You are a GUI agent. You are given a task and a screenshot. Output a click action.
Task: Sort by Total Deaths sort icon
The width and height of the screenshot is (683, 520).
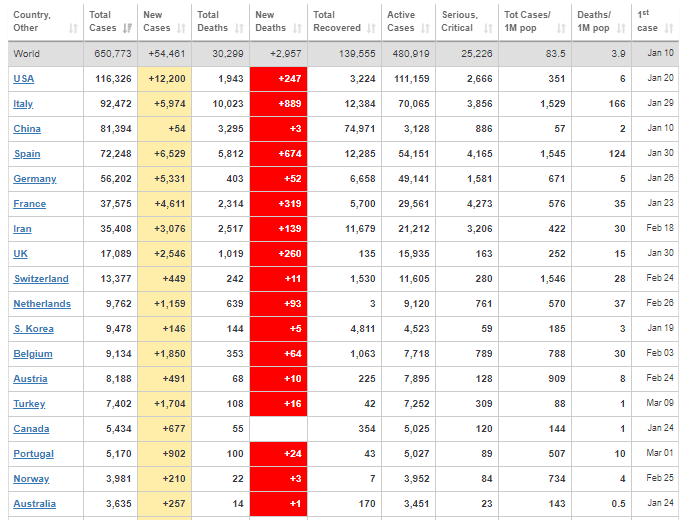[x=239, y=29]
